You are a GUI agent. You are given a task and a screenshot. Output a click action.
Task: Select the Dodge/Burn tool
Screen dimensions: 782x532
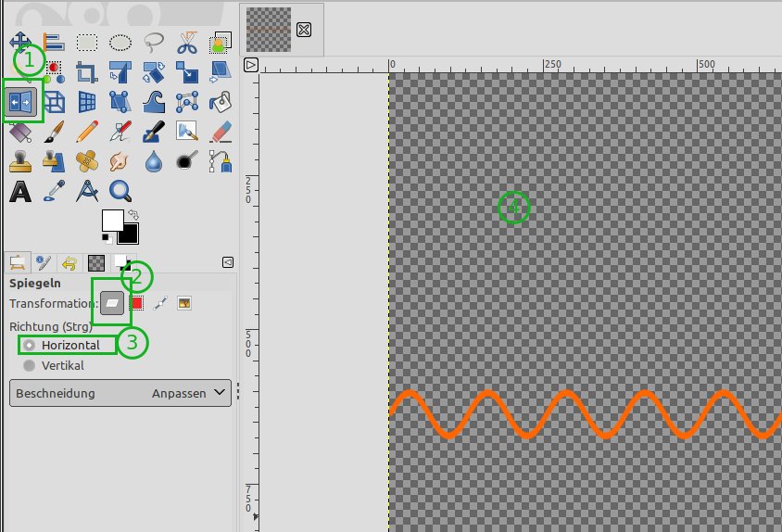187,161
